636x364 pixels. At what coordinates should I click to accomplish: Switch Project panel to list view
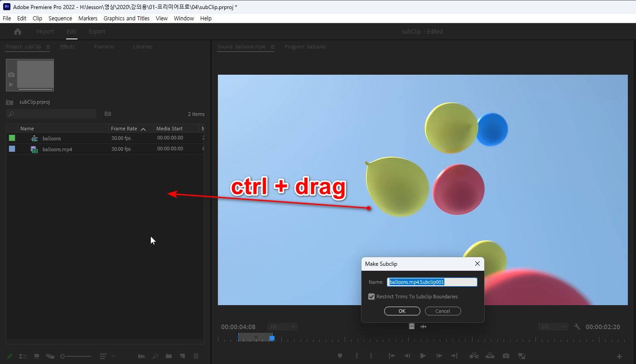24,356
